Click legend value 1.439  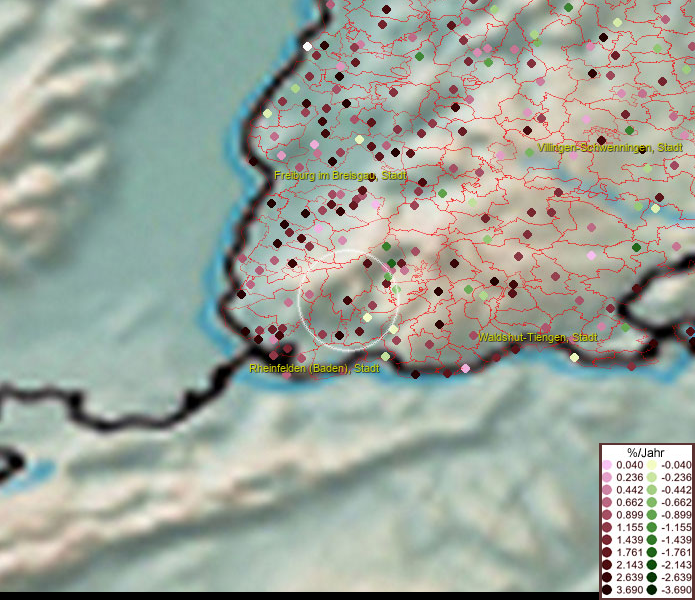(x=629, y=540)
